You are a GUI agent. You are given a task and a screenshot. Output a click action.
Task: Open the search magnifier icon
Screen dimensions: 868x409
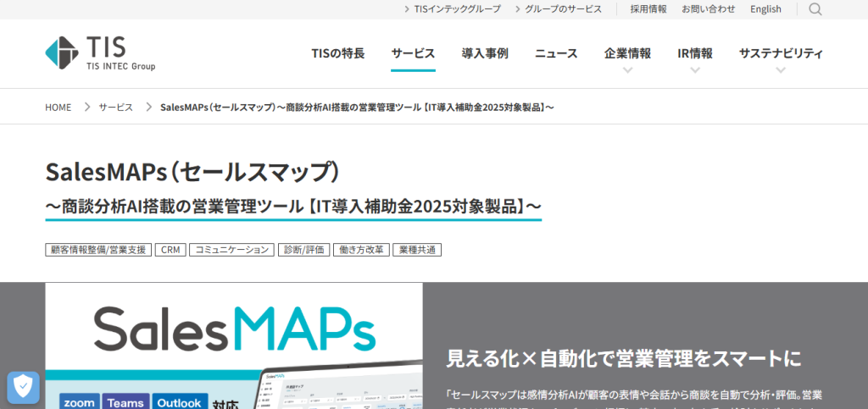tap(815, 9)
